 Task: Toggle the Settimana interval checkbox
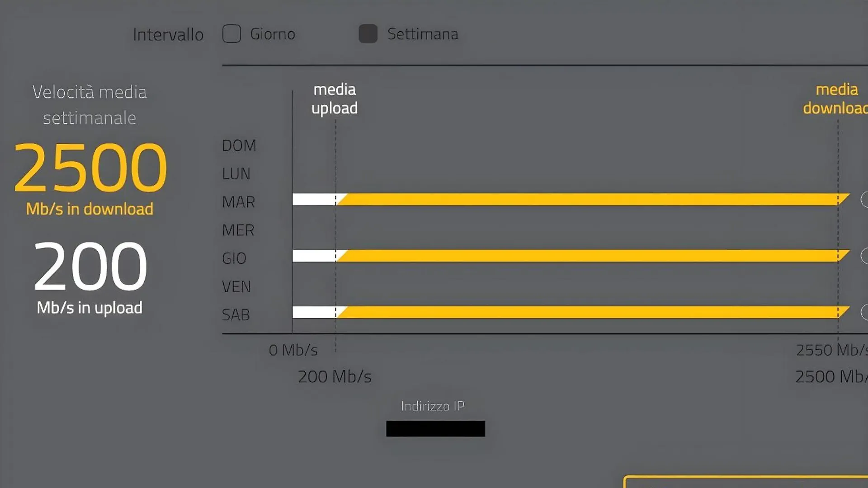(x=368, y=34)
